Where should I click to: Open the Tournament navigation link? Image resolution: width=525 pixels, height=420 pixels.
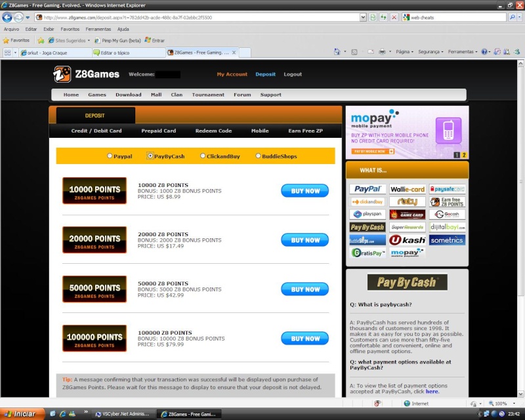(x=208, y=94)
